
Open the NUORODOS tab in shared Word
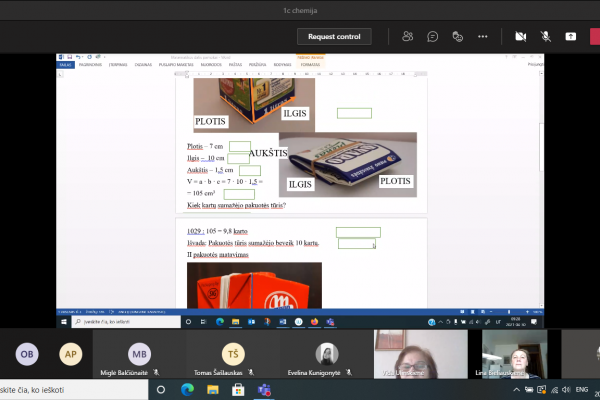211,65
